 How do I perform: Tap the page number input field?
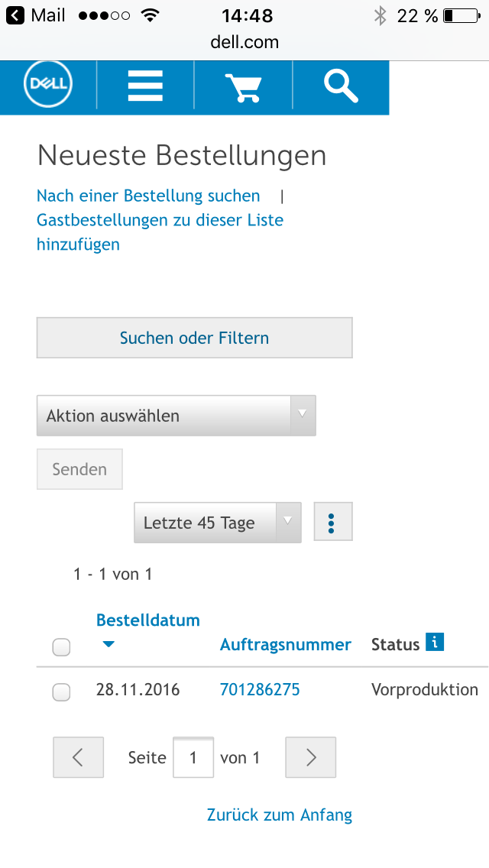point(193,757)
